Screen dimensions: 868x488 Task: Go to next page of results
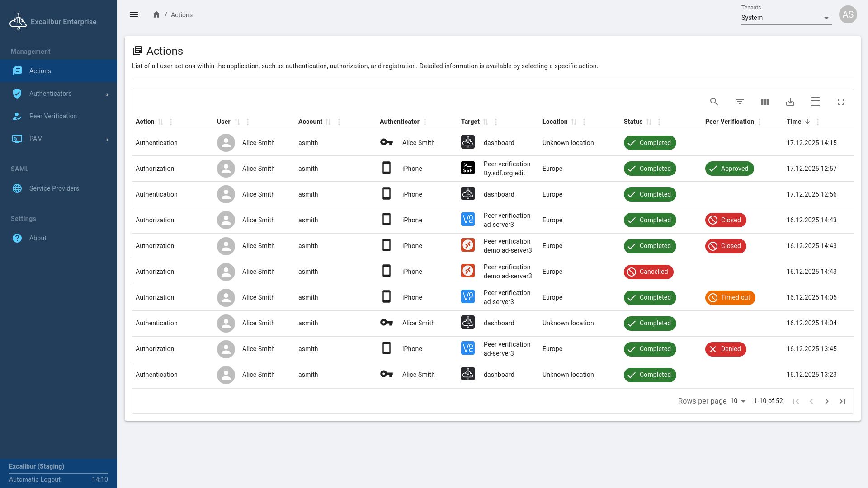tap(826, 401)
